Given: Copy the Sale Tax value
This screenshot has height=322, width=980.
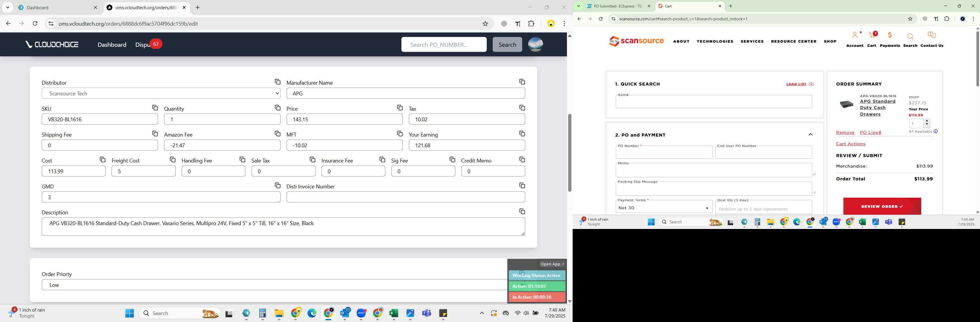Looking at the screenshot, I should [x=312, y=160].
